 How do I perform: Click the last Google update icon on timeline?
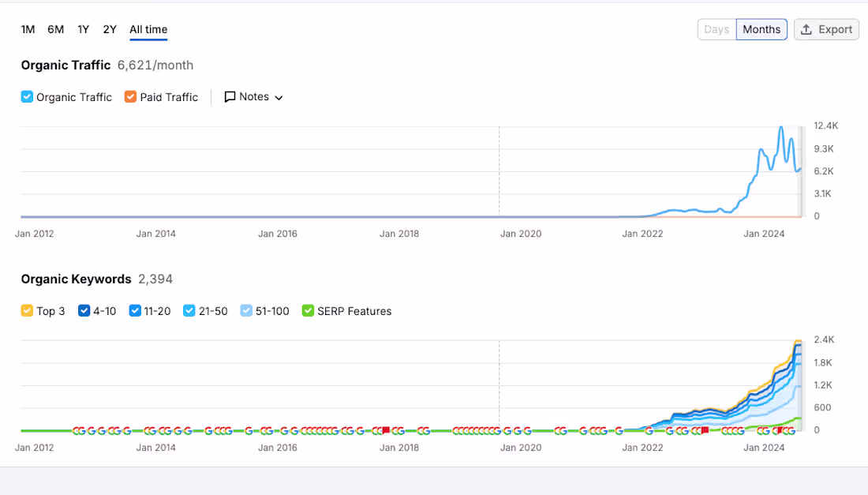coord(792,431)
